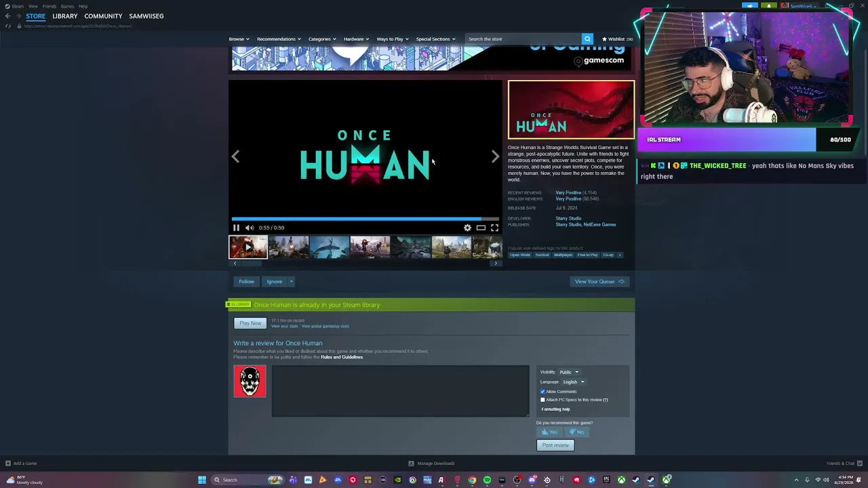
Task: Click into the review text box
Action: click(x=400, y=391)
